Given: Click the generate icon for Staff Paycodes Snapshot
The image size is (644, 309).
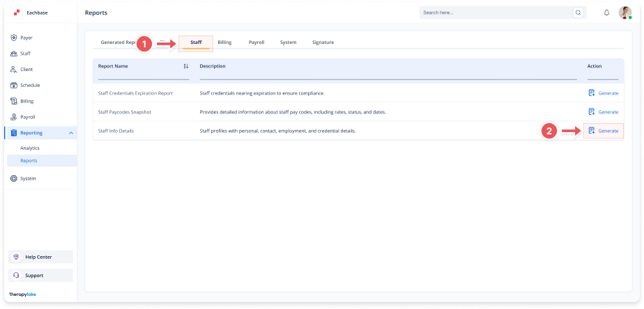Looking at the screenshot, I should [x=592, y=111].
